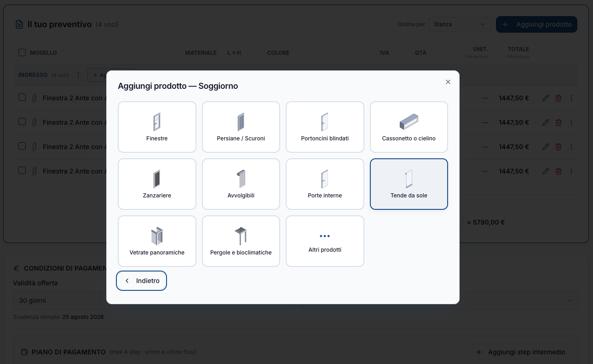Select the Finestre product category
The height and width of the screenshot is (364, 593).
[157, 127]
